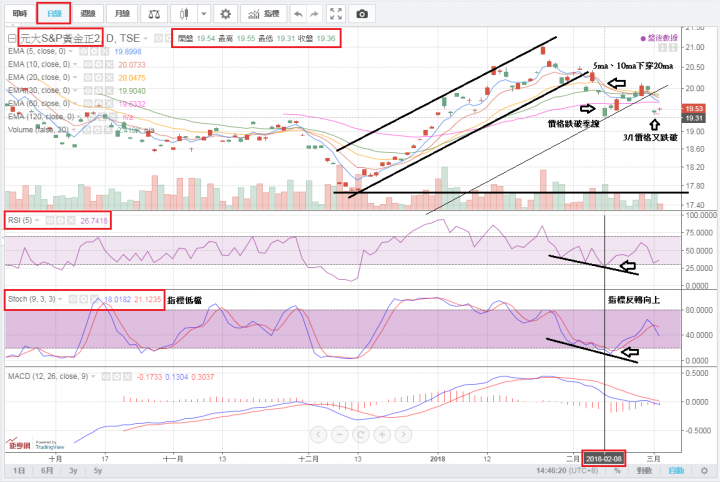Expand EMA (10, close, 0) dropdown arrow
This screenshot has height=482, width=720.
coord(75,65)
